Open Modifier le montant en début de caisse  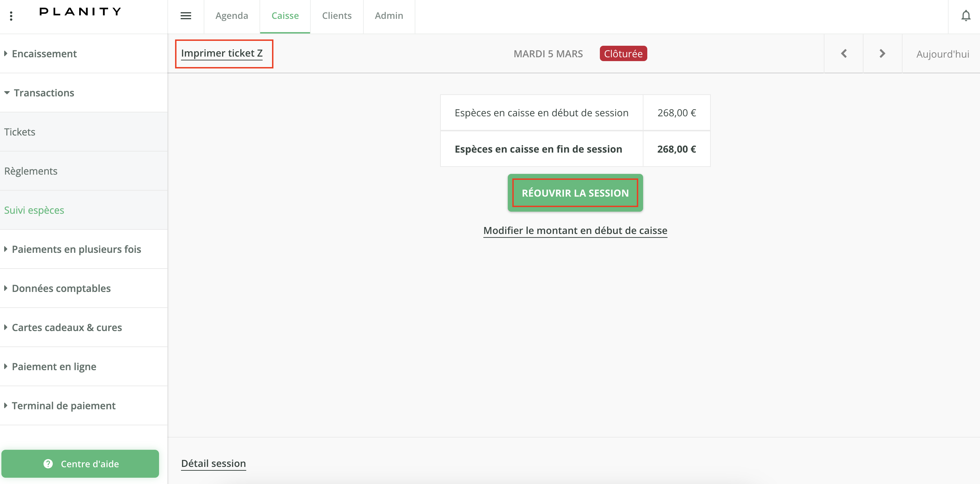[575, 230]
